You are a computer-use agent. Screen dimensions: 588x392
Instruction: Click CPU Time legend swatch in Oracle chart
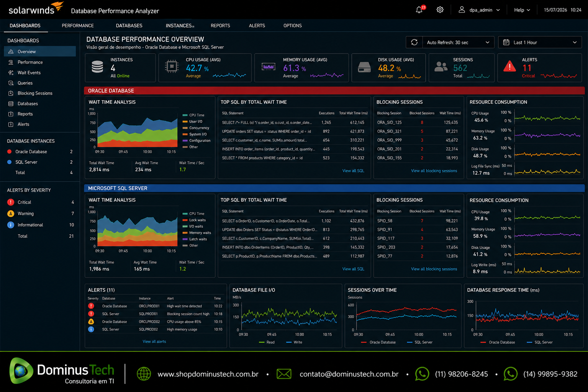click(185, 115)
